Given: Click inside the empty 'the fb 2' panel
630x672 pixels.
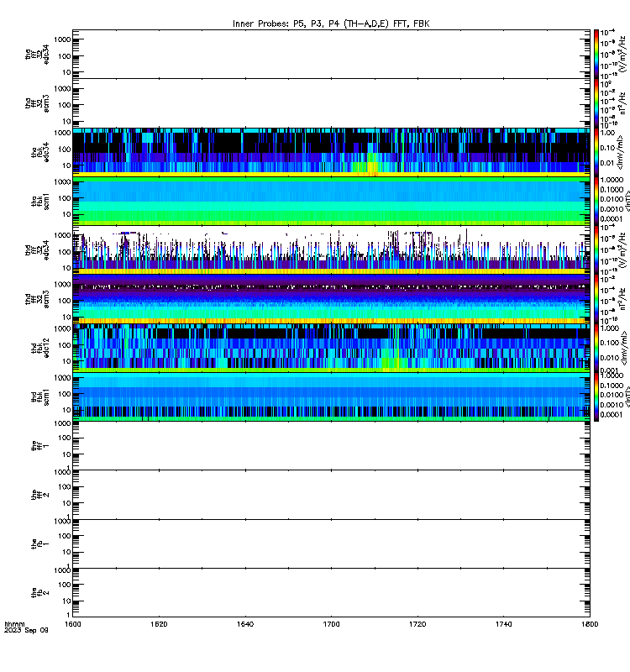Looking at the screenshot, I should pos(331,593).
